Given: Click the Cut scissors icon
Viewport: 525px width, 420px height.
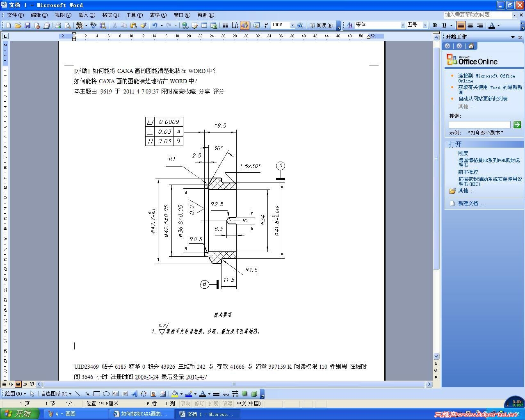Looking at the screenshot, I should tap(114, 25).
